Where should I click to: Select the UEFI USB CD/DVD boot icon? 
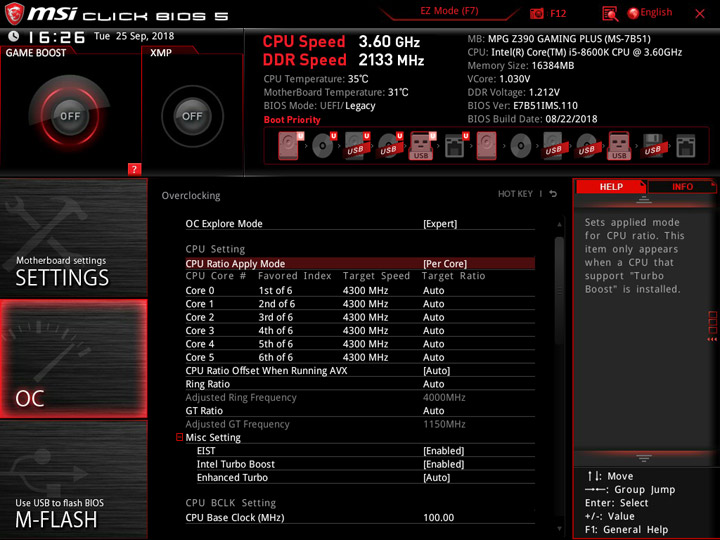pyautogui.click(x=389, y=146)
